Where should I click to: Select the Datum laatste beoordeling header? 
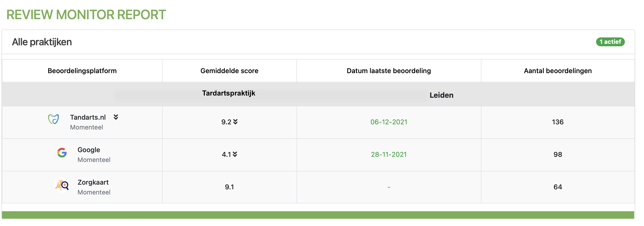[389, 71]
